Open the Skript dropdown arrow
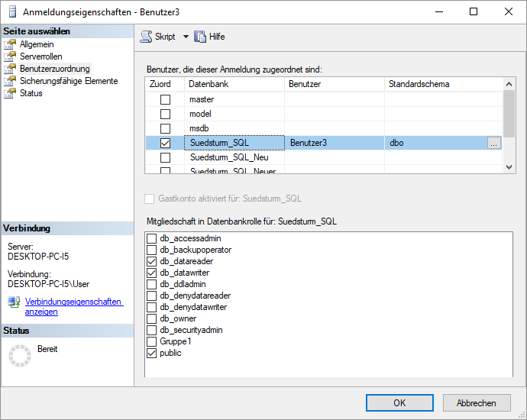The height and width of the screenshot is (420, 527). tap(185, 37)
